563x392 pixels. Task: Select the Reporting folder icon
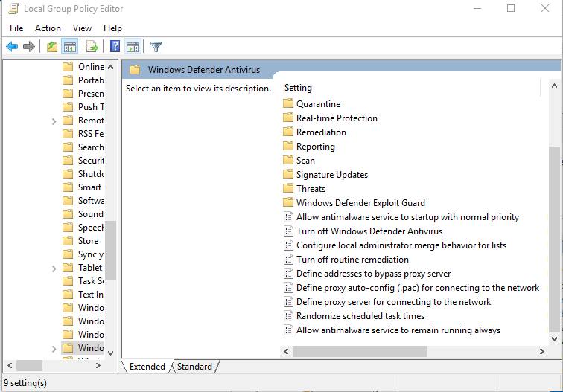pos(288,146)
